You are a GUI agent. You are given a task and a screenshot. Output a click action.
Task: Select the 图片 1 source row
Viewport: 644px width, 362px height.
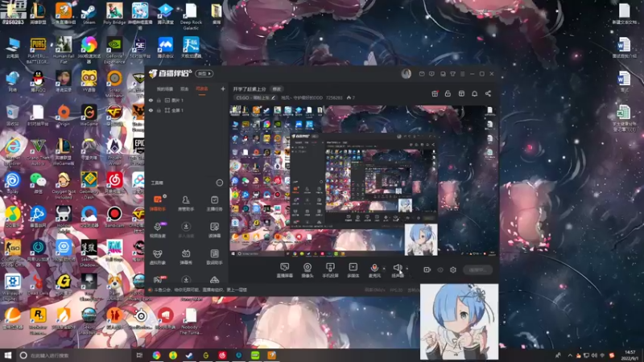coord(187,100)
